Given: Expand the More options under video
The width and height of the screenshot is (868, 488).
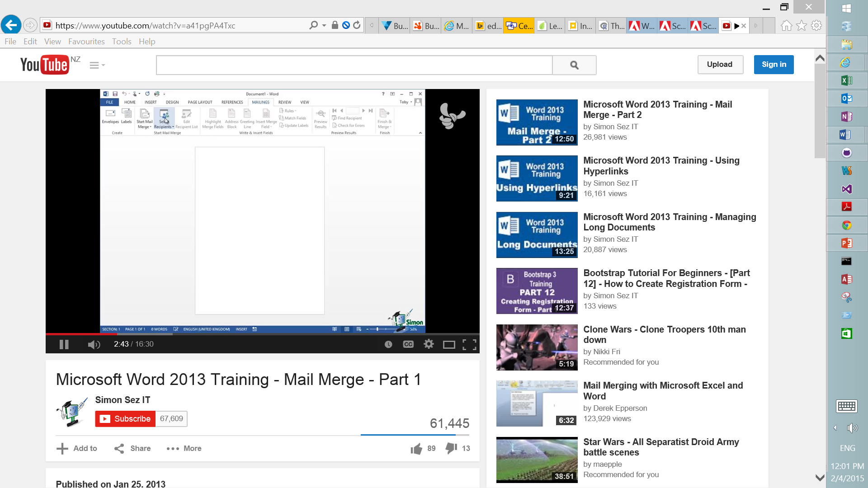Looking at the screenshot, I should pos(184,448).
